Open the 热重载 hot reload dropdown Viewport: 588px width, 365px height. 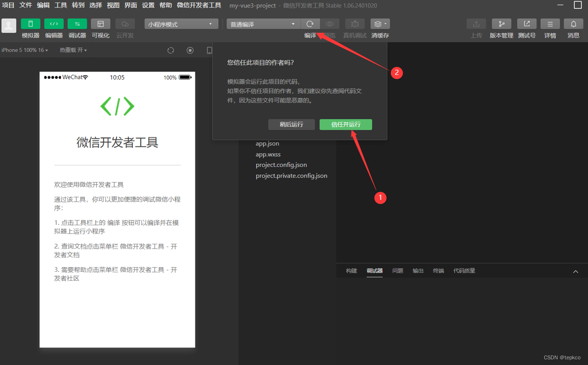[73, 50]
